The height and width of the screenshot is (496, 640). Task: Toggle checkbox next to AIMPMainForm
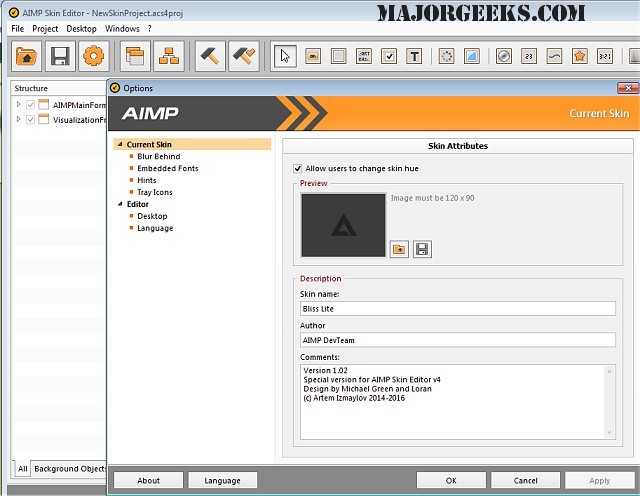[31, 104]
